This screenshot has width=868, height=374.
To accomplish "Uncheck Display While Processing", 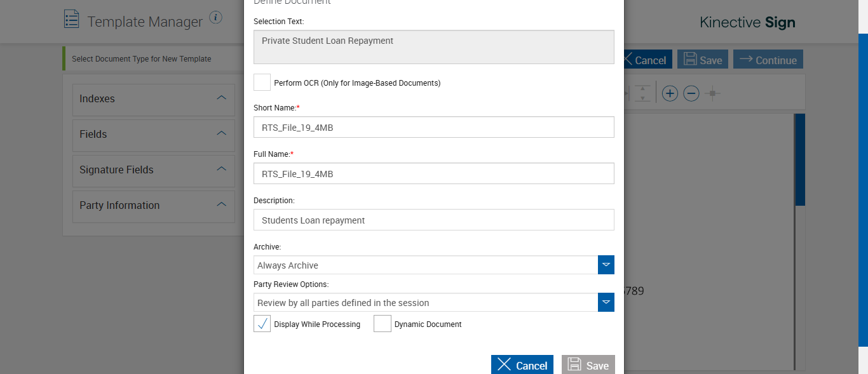I will click(x=262, y=324).
